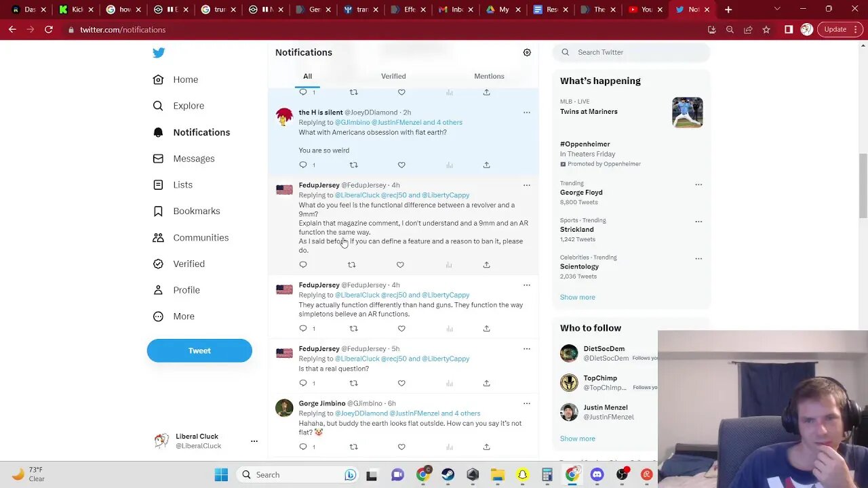Like the 'function differently than hand guns' tweet
The height and width of the screenshot is (488, 868).
pyautogui.click(x=401, y=329)
